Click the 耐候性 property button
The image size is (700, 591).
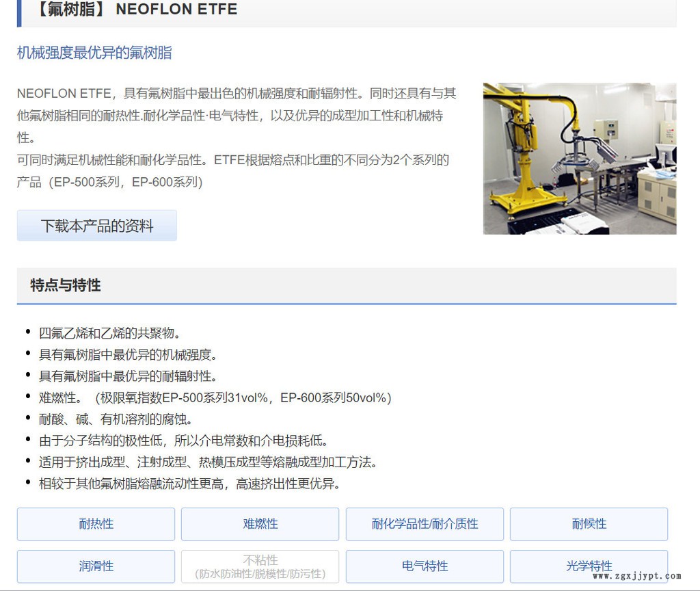pyautogui.click(x=589, y=524)
